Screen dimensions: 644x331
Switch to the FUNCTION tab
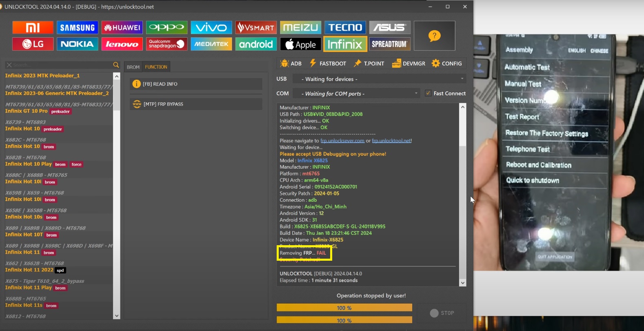[156, 67]
